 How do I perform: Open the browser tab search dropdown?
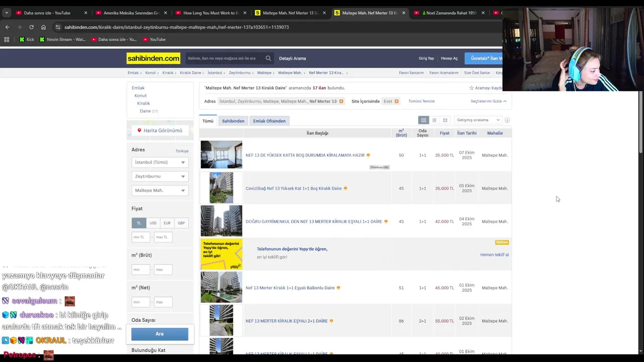click(x=7, y=13)
